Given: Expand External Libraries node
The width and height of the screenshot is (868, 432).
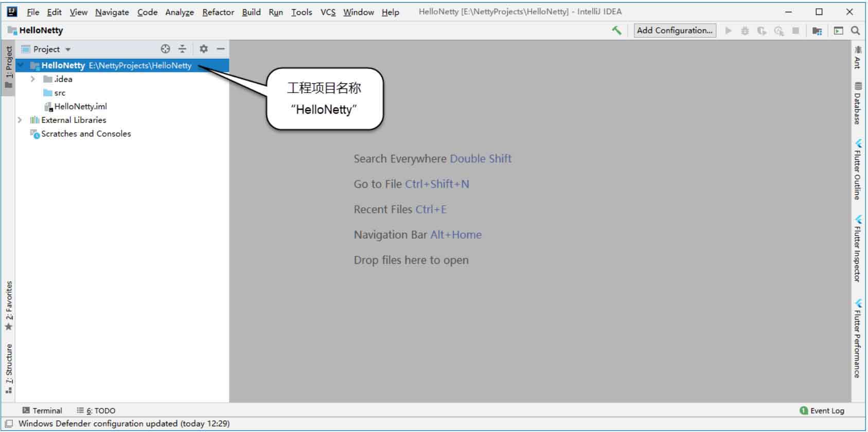Looking at the screenshot, I should (20, 120).
